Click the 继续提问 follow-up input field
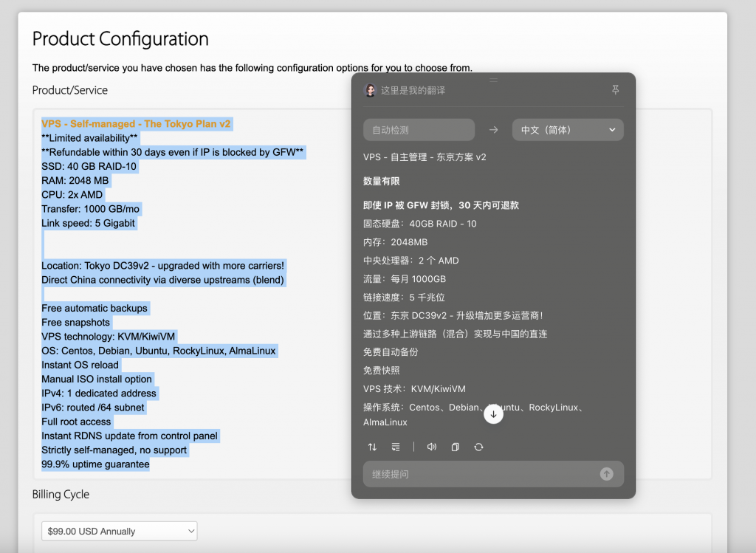Screen dimensions: 756x553 [480, 474]
